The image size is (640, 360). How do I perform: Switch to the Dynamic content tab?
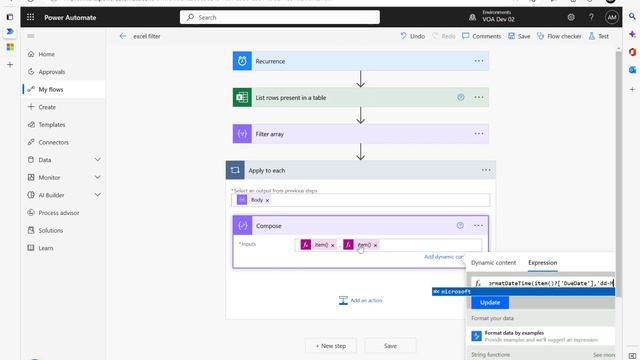(x=493, y=263)
